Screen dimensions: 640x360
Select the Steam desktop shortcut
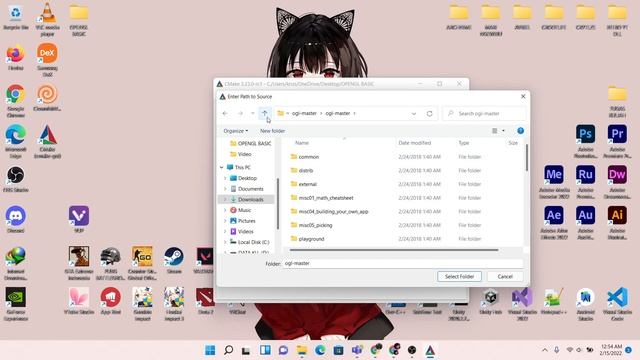[x=174, y=260]
